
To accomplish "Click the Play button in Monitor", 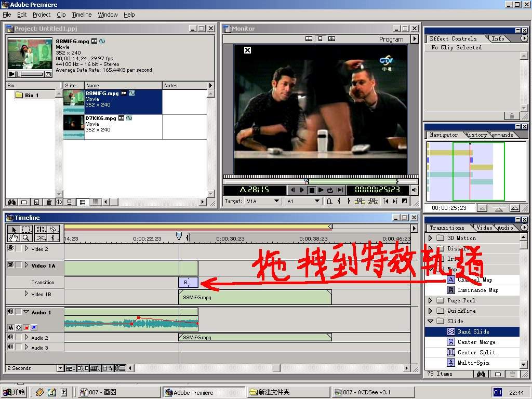I will point(321,190).
